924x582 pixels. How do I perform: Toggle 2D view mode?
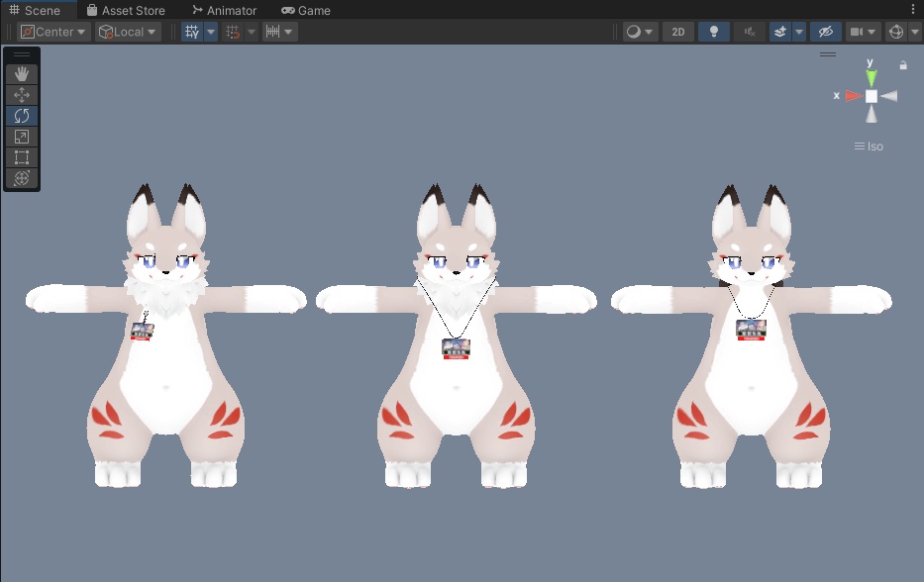pyautogui.click(x=678, y=32)
